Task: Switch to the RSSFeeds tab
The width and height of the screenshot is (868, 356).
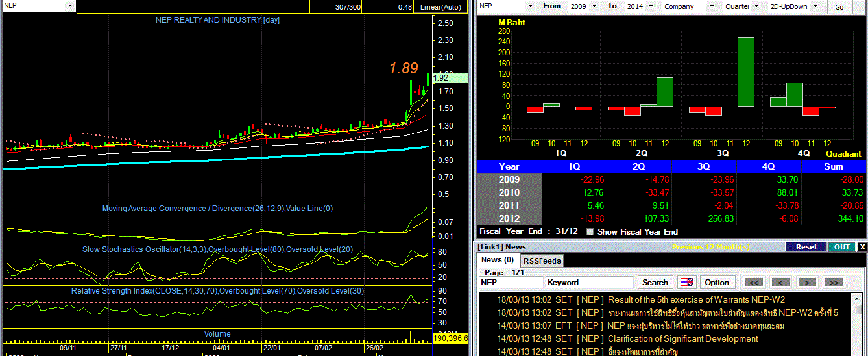Action: click(x=542, y=261)
